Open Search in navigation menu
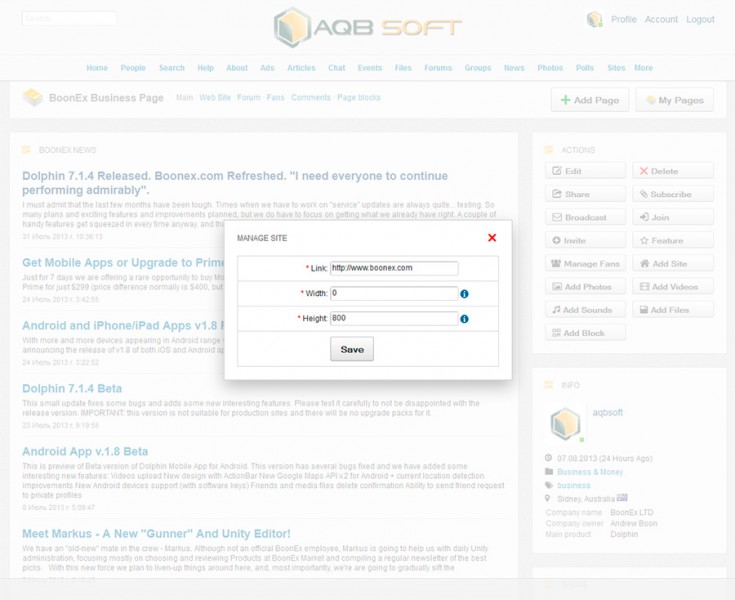735x600 pixels. (x=172, y=68)
